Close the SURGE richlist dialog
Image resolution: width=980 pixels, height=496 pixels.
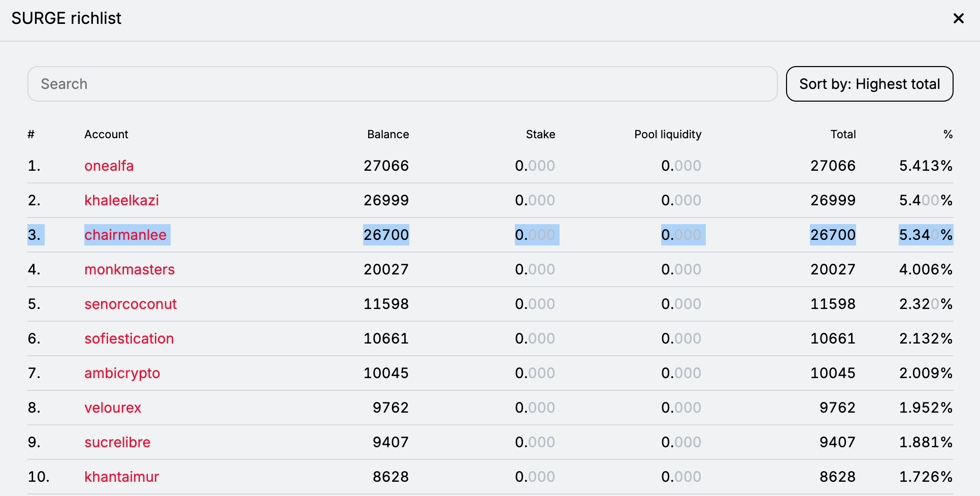(958, 19)
